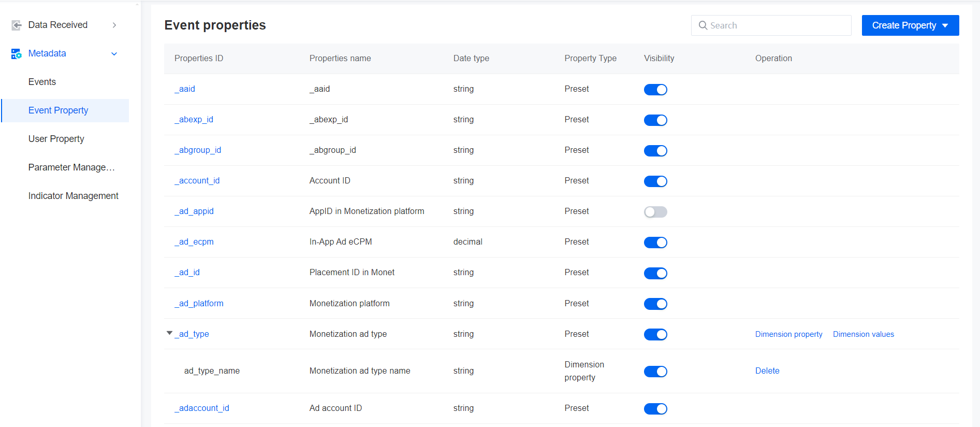980x427 pixels.
Task: Click the search magnifier icon
Action: pos(703,25)
